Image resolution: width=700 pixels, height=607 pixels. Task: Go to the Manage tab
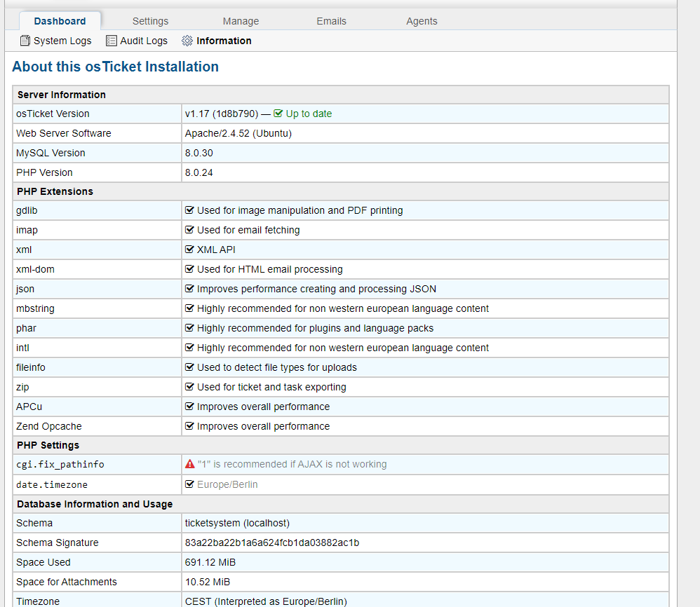[241, 21]
